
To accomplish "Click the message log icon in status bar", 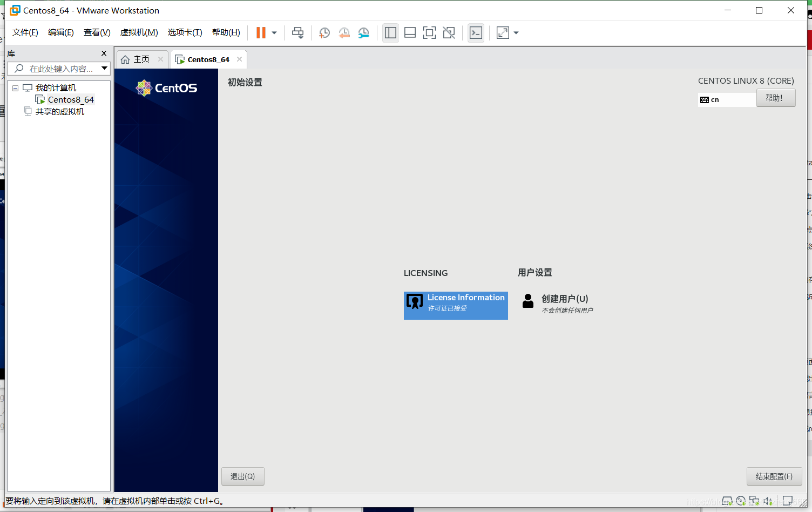I will (788, 502).
